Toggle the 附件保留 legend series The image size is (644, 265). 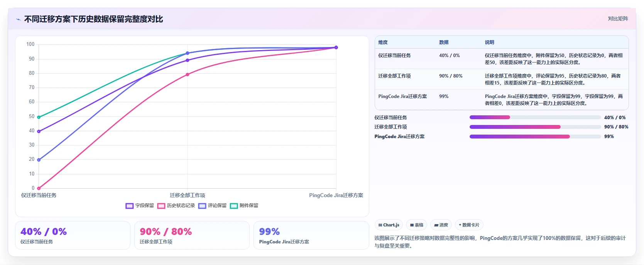click(x=244, y=206)
